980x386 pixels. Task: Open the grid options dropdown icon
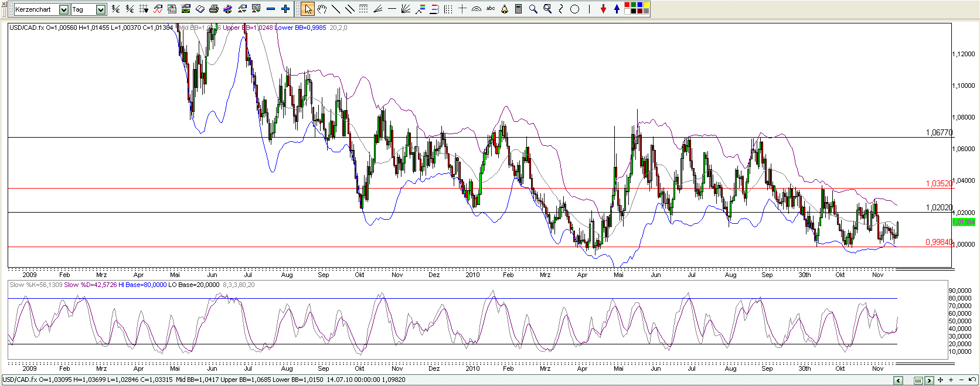tap(144, 9)
